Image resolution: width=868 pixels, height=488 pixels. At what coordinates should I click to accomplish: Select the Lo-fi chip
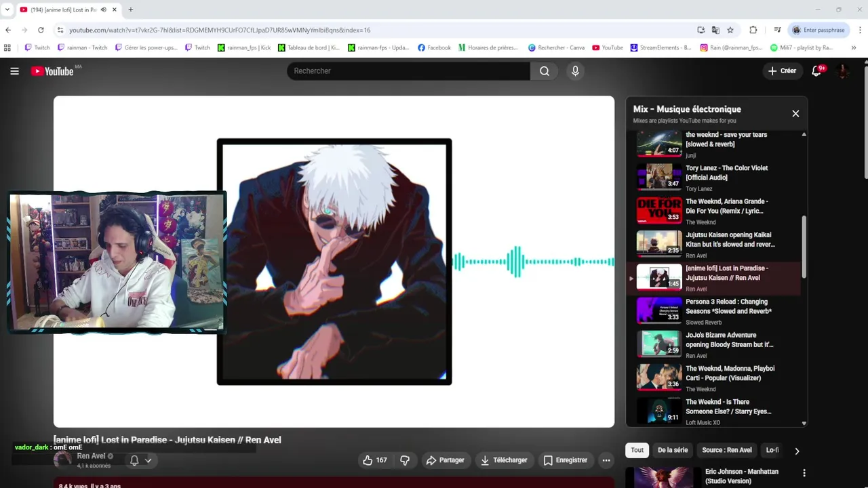point(772,450)
